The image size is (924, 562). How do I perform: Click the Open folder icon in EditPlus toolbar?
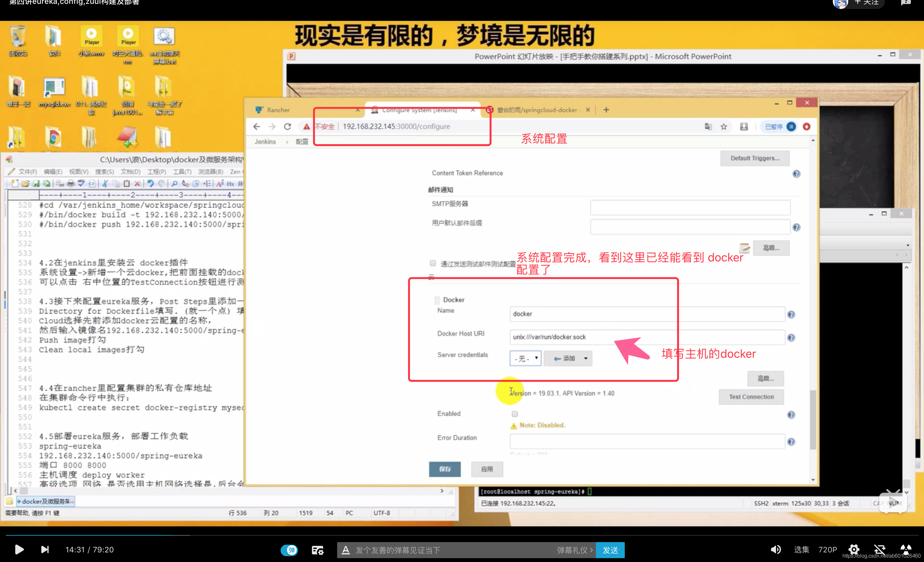[25, 183]
